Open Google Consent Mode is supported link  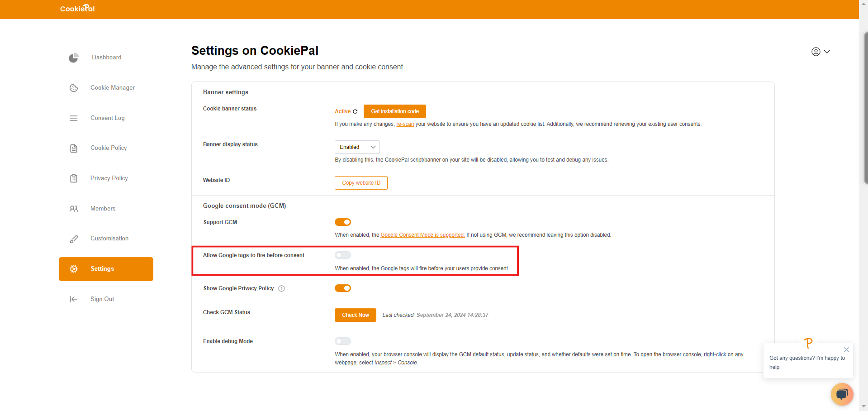pos(423,235)
